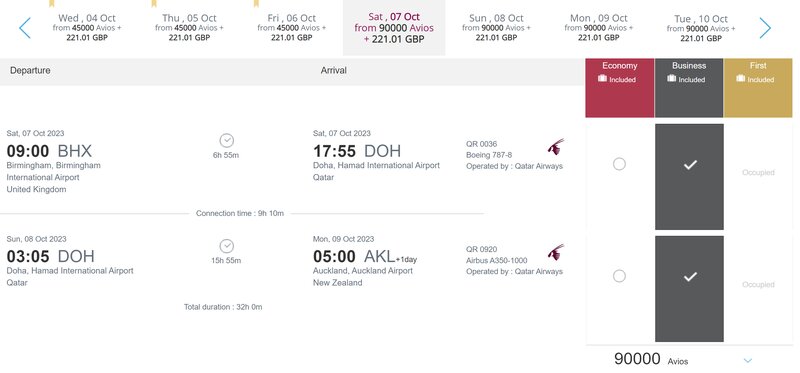The image size is (800, 373).
Task: Choose Tue, 10 Oct date option
Action: [x=701, y=28]
